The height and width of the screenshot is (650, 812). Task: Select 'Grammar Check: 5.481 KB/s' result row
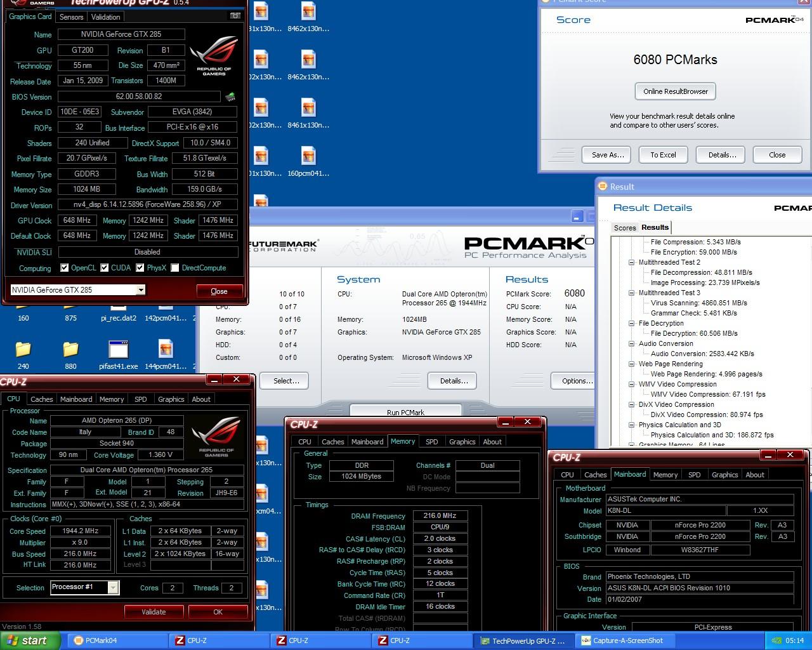point(693,313)
